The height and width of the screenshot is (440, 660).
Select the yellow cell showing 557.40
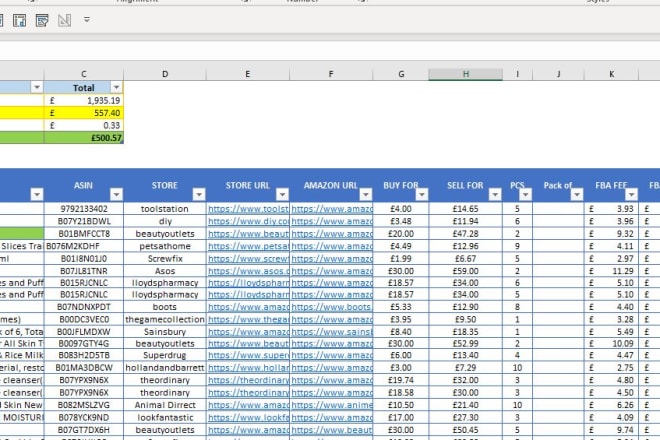(84, 113)
